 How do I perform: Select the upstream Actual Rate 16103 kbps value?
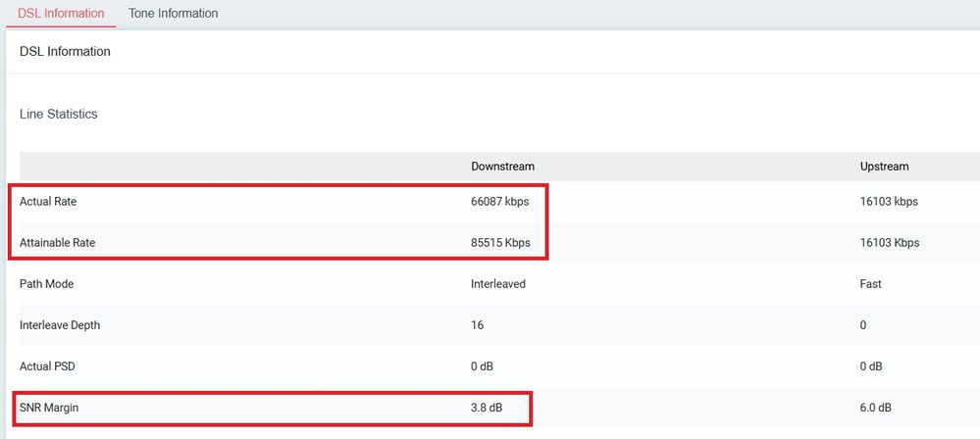[889, 202]
